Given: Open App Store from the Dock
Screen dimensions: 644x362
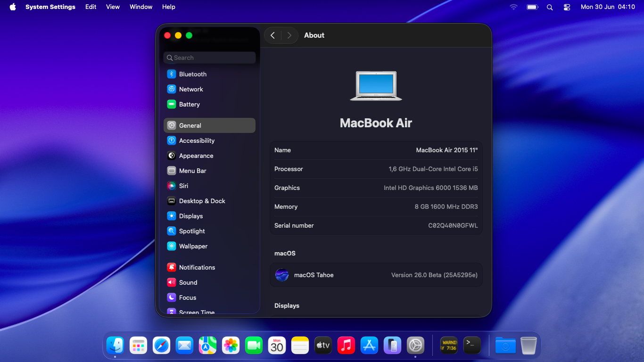Looking at the screenshot, I should [x=369, y=346].
